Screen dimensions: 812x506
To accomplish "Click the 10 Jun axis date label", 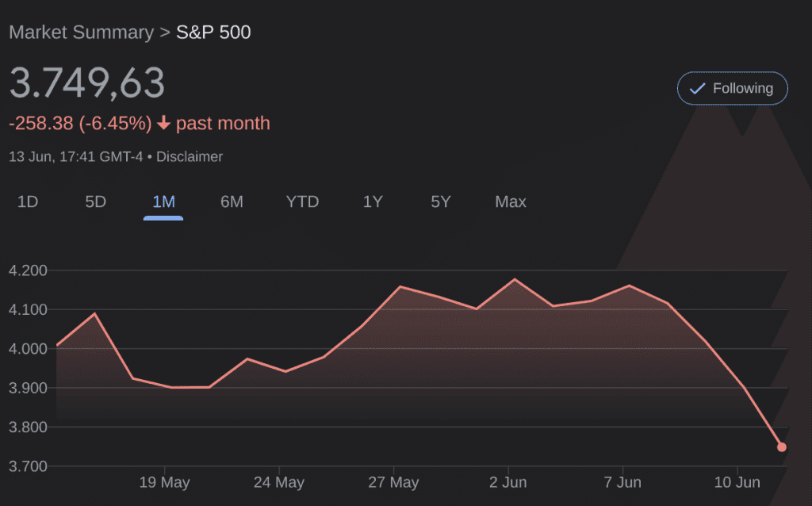I will click(x=737, y=482).
